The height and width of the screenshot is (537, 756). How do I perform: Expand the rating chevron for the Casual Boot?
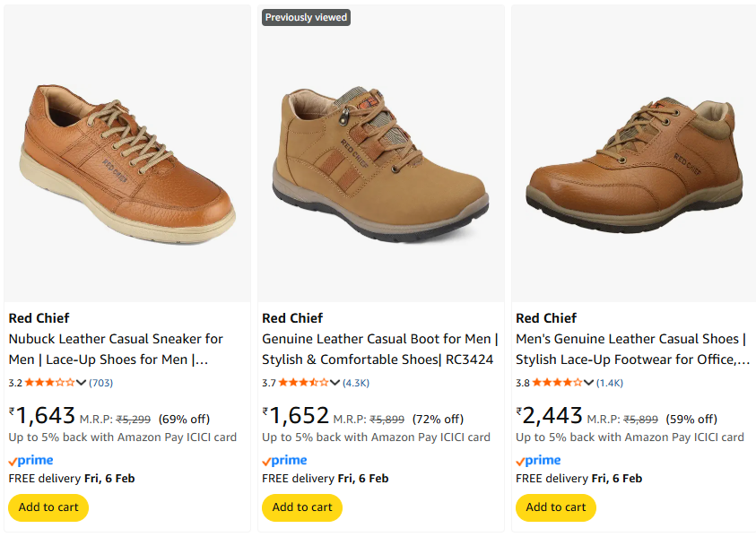click(335, 383)
